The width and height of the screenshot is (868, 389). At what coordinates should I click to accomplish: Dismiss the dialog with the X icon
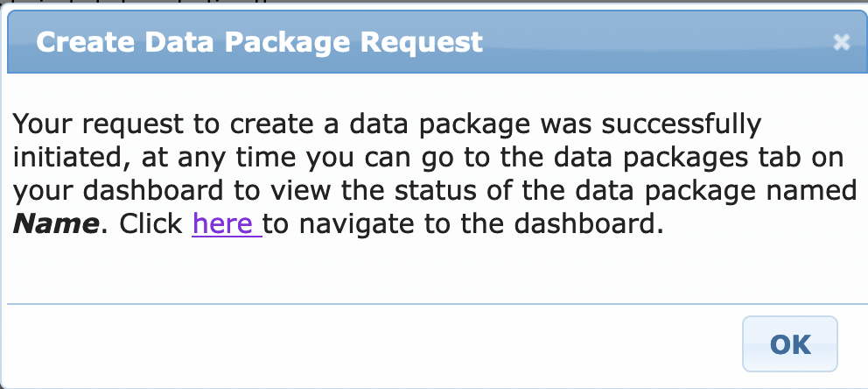coord(841,42)
